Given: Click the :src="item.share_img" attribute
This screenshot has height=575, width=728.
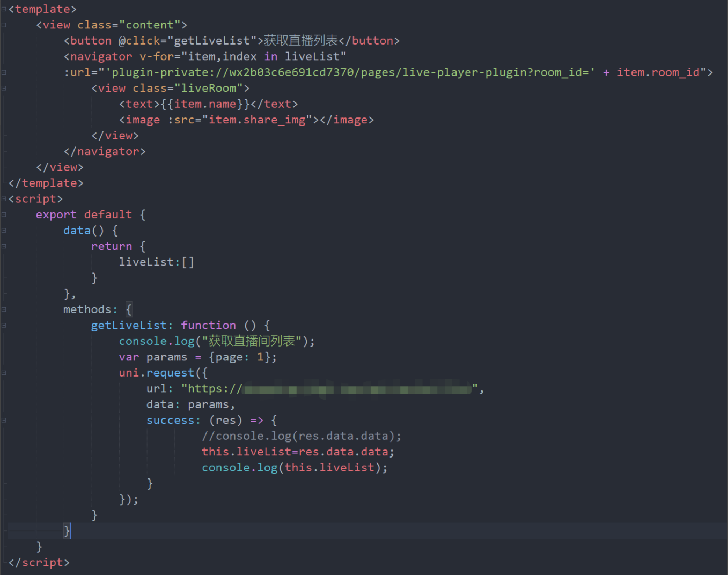Looking at the screenshot, I should tap(240, 120).
